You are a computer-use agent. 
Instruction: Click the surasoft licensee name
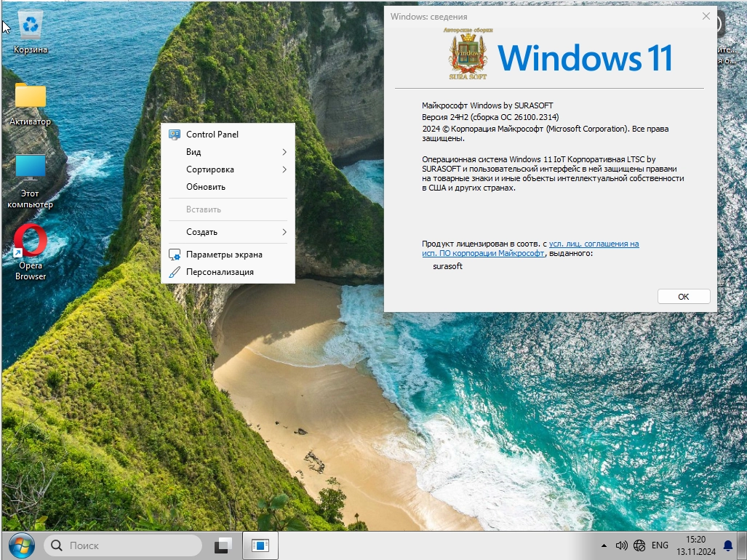pos(447,267)
